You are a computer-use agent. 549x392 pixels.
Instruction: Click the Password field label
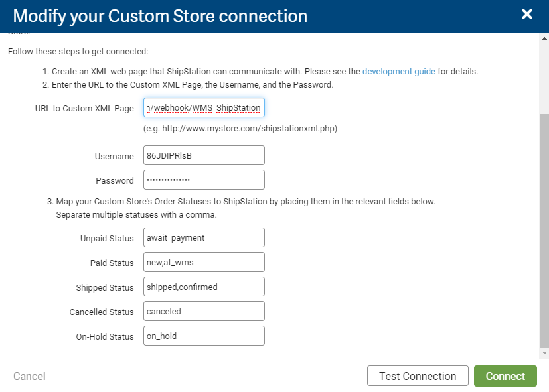click(x=114, y=180)
